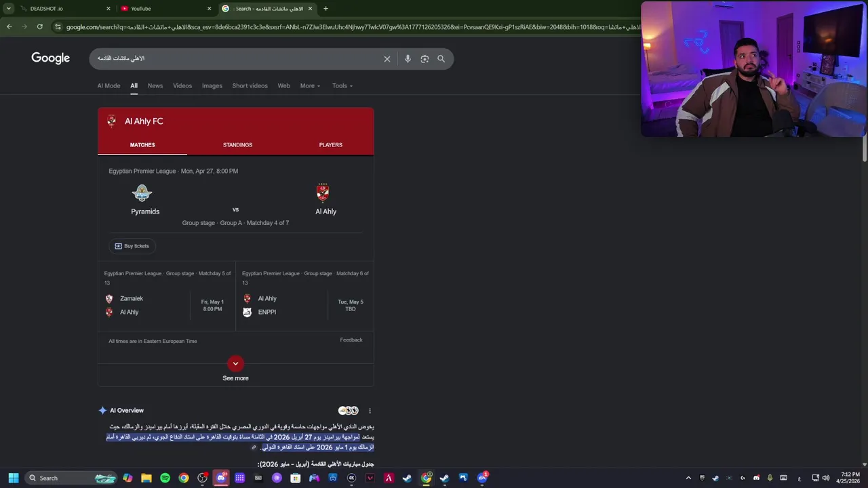The width and height of the screenshot is (868, 488).
Task: Show hidden system tray icons chevron
Action: (x=688, y=478)
